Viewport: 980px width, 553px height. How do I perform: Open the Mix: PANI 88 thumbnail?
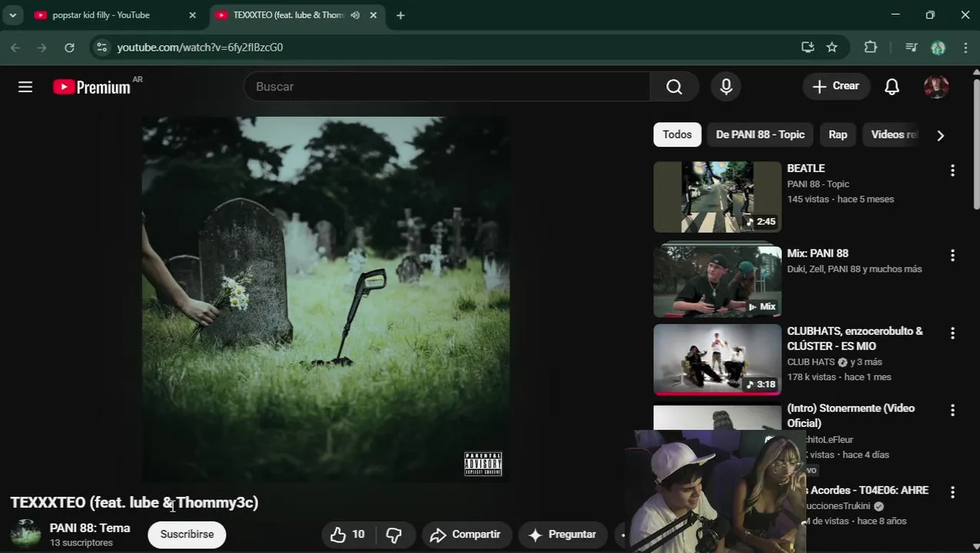click(717, 281)
